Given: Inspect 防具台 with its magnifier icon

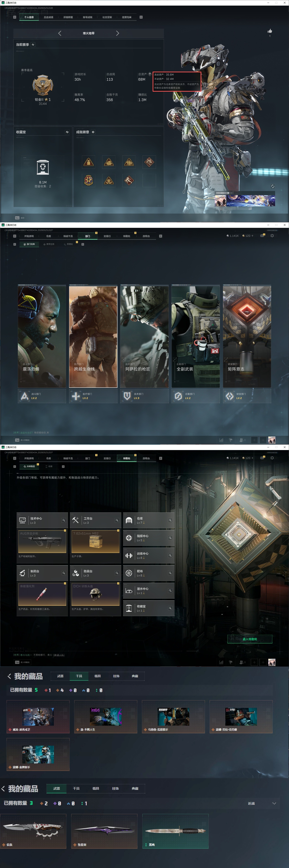Looking at the screenshot, I should tap(117, 573).
